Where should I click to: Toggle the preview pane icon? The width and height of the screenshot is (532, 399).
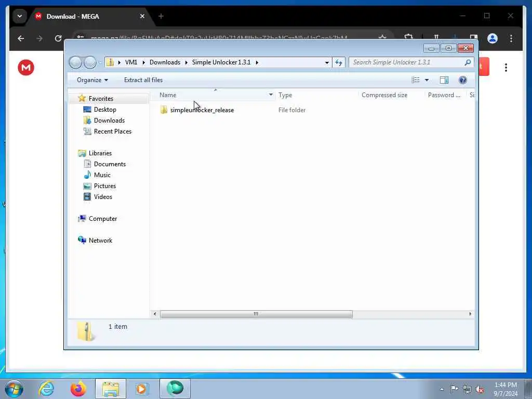pyautogui.click(x=444, y=80)
